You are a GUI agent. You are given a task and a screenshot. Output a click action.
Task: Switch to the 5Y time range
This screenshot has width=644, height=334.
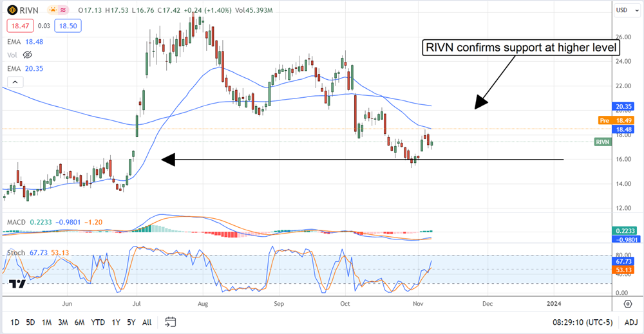click(131, 321)
